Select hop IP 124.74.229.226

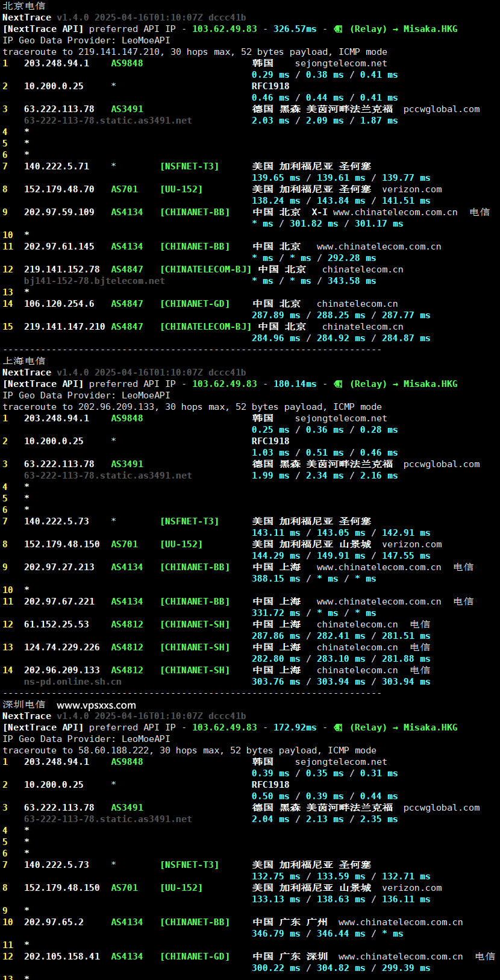62,647
